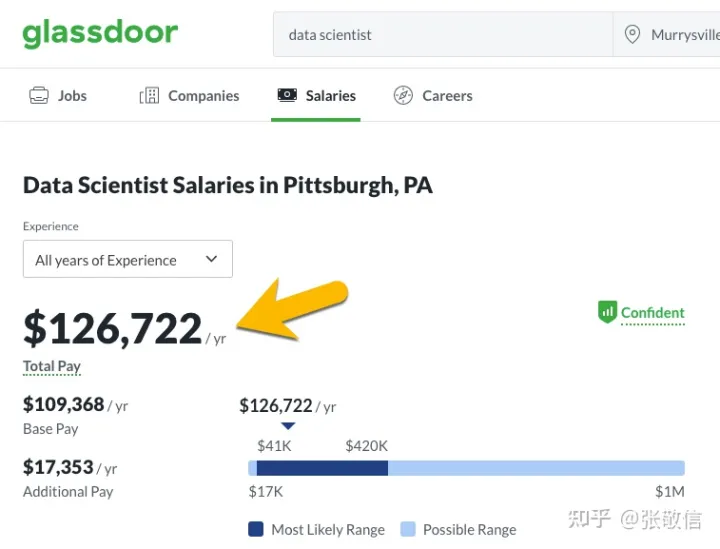Viewport: 720px width, 549px height.
Task: Go to the Careers tab
Action: coord(433,95)
